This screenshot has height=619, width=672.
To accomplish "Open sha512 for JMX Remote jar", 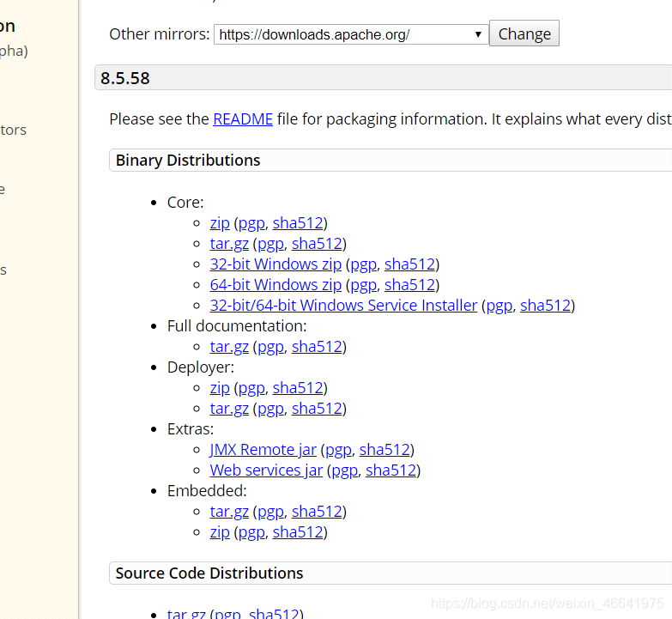I will [384, 450].
